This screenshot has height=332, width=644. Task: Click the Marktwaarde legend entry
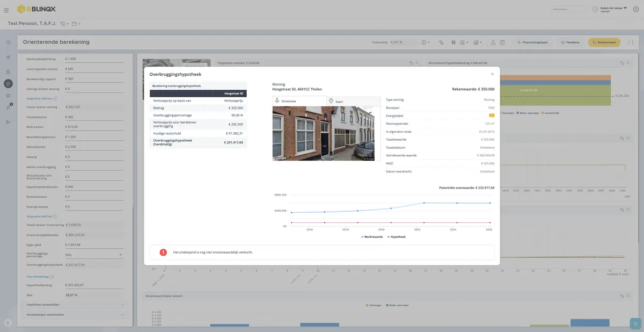[x=372, y=236]
